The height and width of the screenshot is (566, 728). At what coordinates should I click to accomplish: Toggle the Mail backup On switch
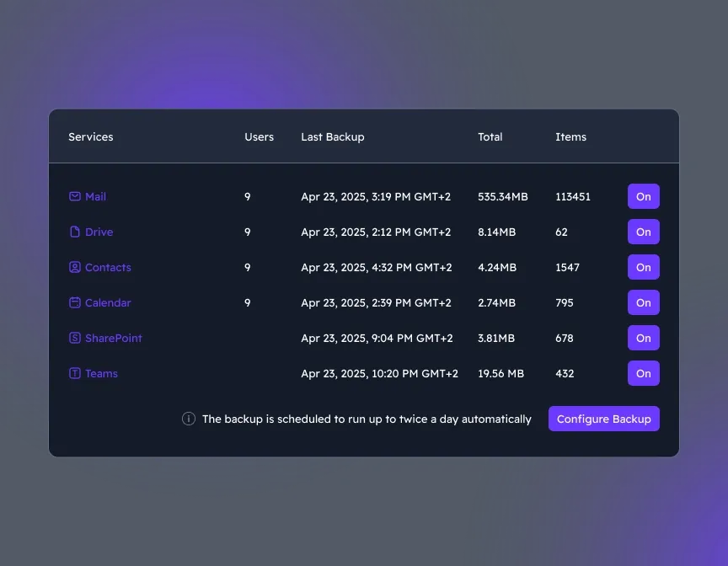[x=643, y=196]
